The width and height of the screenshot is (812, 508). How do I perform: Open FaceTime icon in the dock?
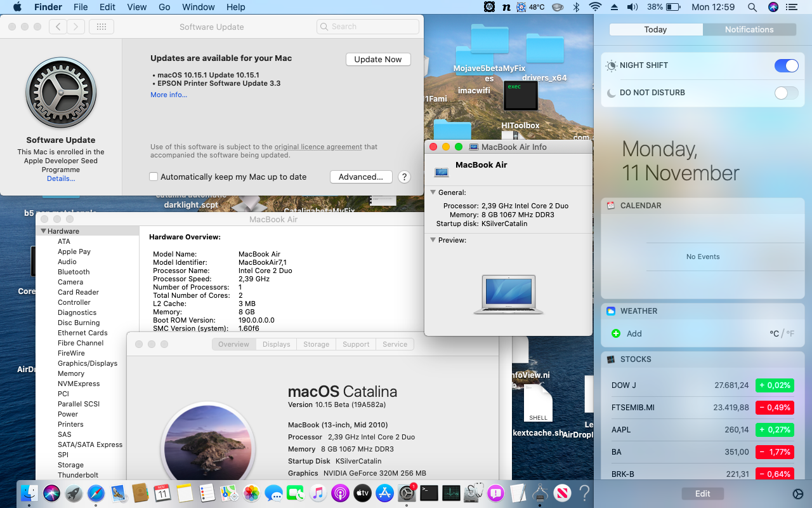pyautogui.click(x=296, y=492)
